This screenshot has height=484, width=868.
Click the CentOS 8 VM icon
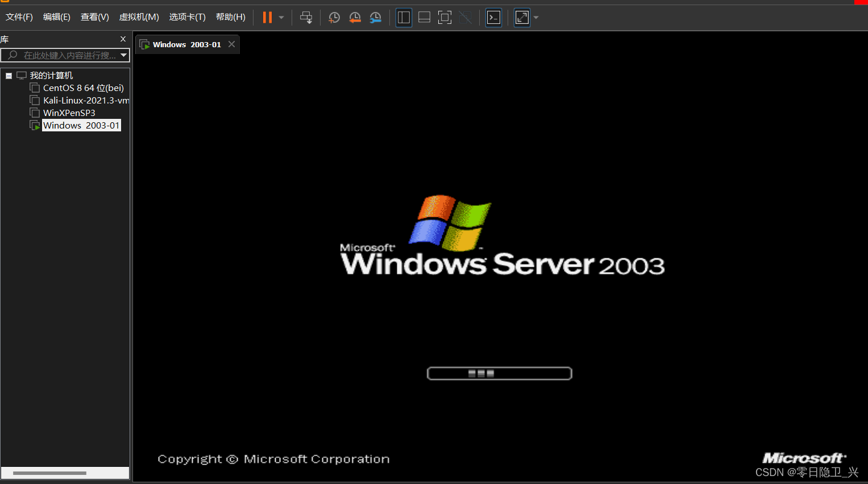[x=35, y=88]
